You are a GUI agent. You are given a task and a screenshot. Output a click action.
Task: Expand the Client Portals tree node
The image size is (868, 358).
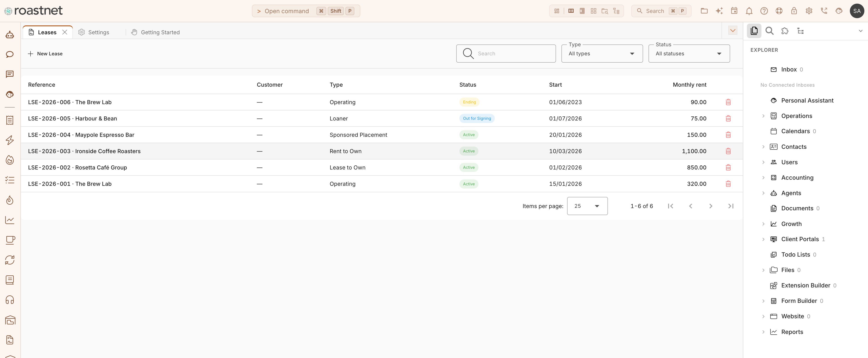[x=763, y=239]
